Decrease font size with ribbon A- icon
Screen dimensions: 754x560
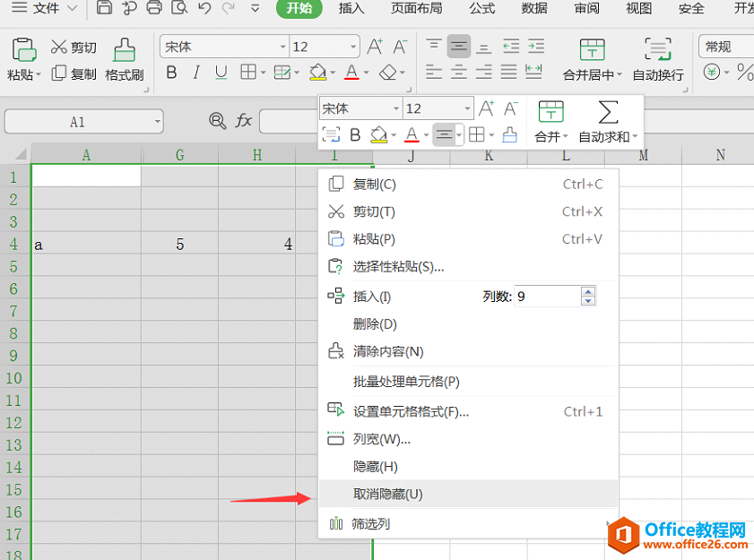(400, 47)
